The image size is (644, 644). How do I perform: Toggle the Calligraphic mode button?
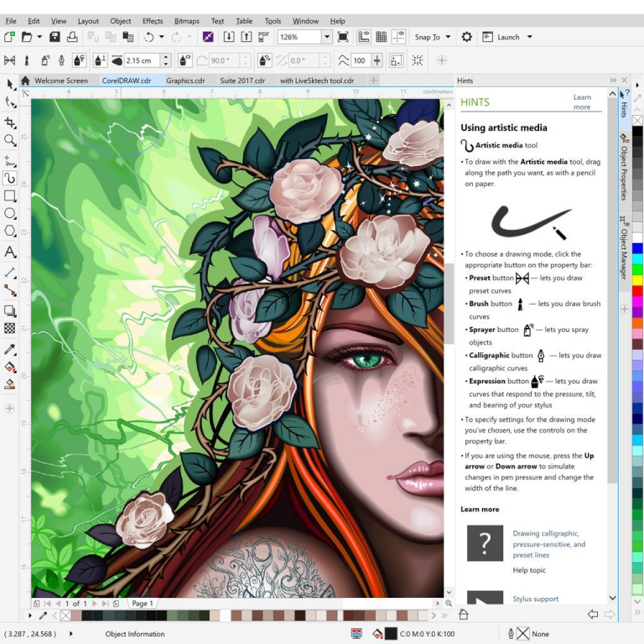(61, 60)
